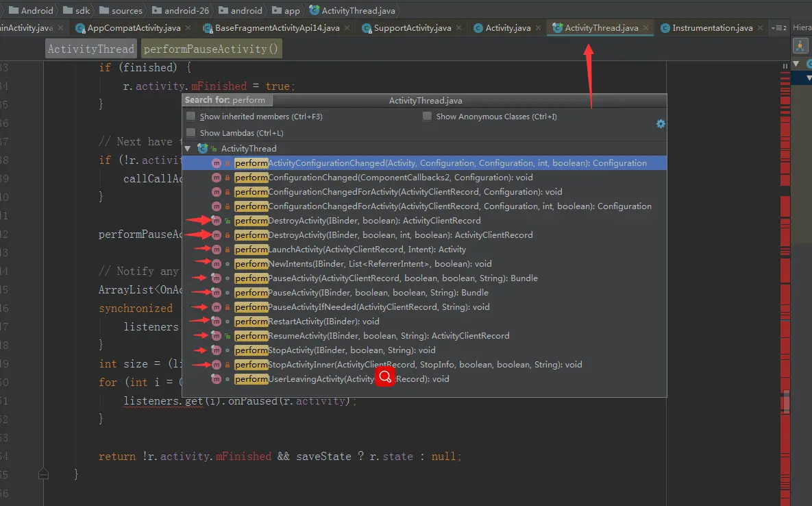Close the SupportActivity.java tab
Image resolution: width=812 pixels, height=506 pixels.
pyautogui.click(x=459, y=28)
